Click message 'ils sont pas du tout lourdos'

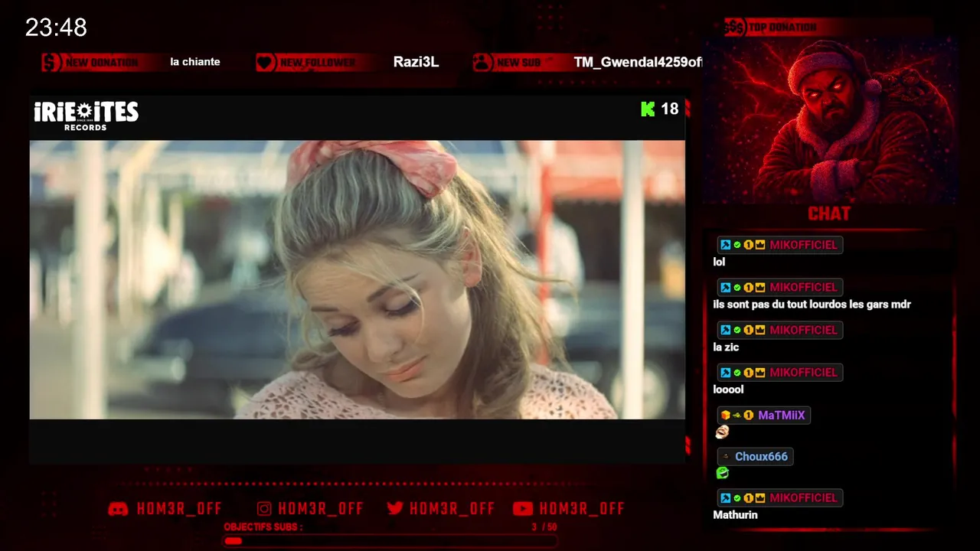click(x=812, y=305)
